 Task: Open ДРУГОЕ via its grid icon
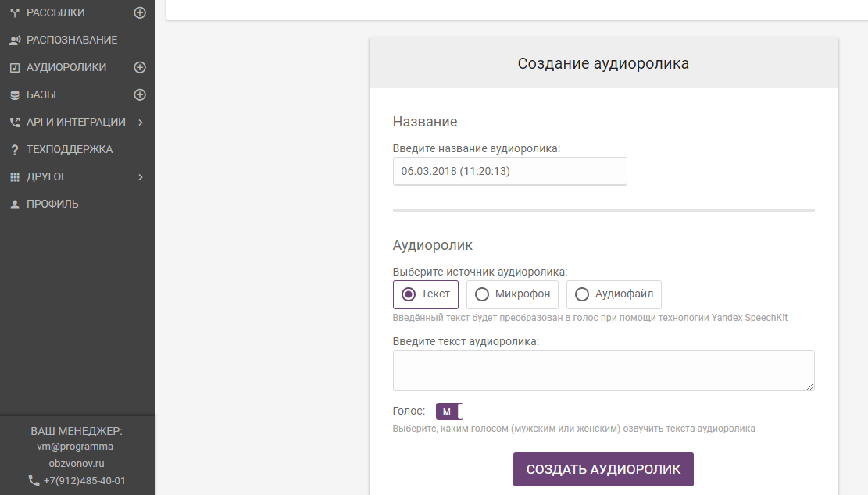(x=14, y=176)
